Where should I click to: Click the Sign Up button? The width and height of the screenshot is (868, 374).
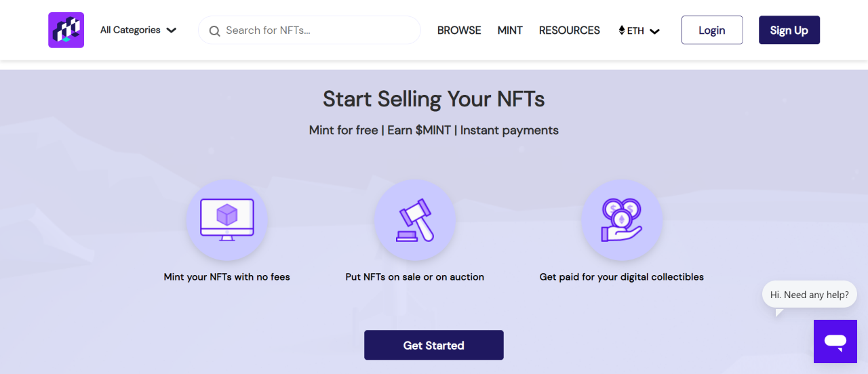pos(789,30)
